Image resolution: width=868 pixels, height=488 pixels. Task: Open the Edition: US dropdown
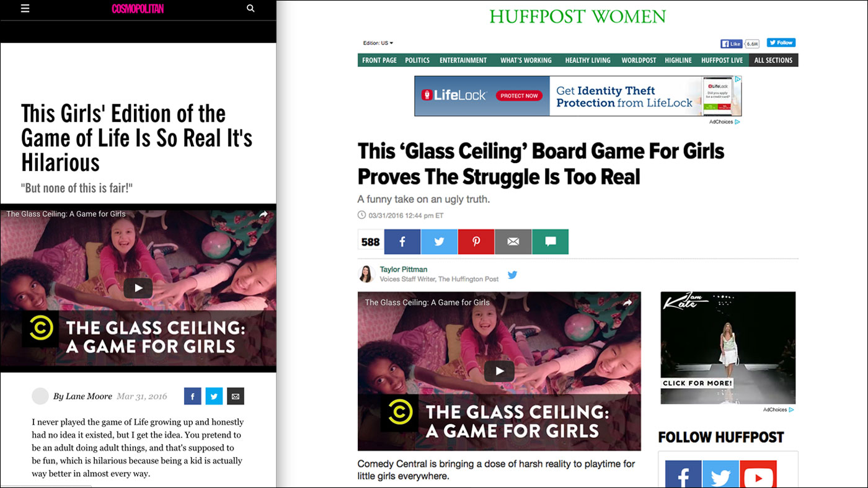[378, 43]
